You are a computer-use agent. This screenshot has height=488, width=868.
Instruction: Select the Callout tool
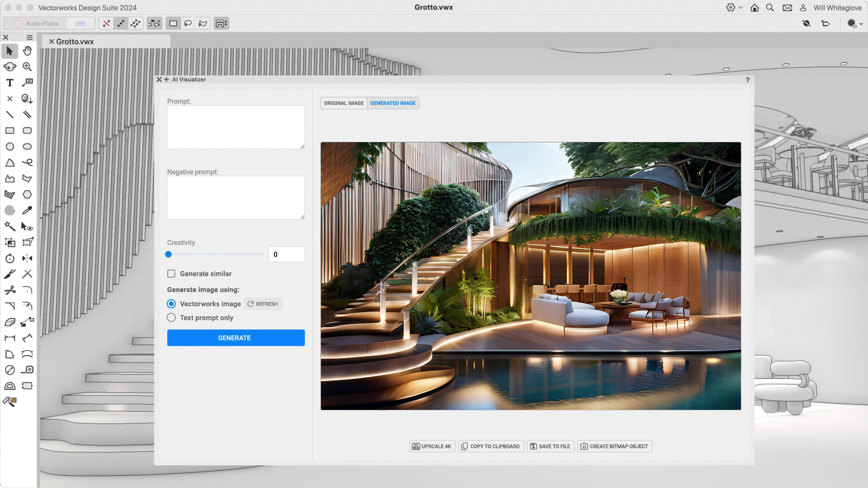click(x=27, y=83)
